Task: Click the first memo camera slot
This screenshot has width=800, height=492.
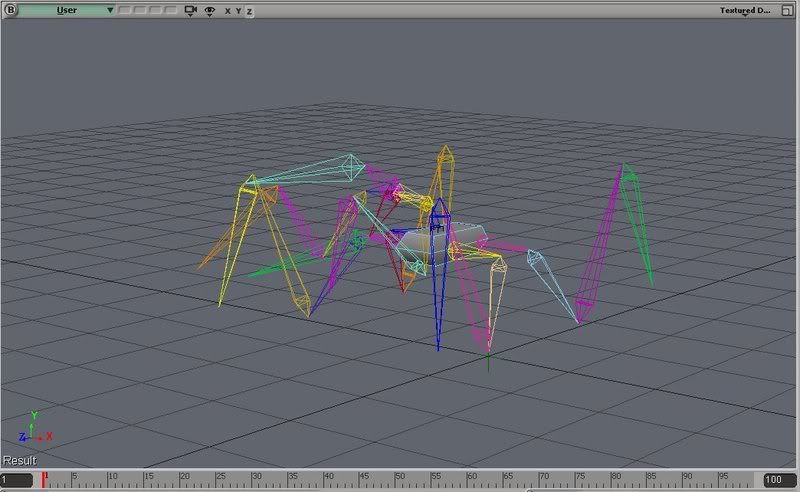Action: pyautogui.click(x=124, y=10)
